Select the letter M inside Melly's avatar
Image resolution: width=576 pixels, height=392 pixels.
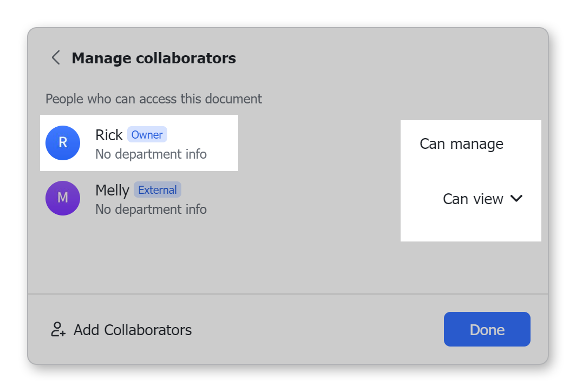pyautogui.click(x=63, y=198)
